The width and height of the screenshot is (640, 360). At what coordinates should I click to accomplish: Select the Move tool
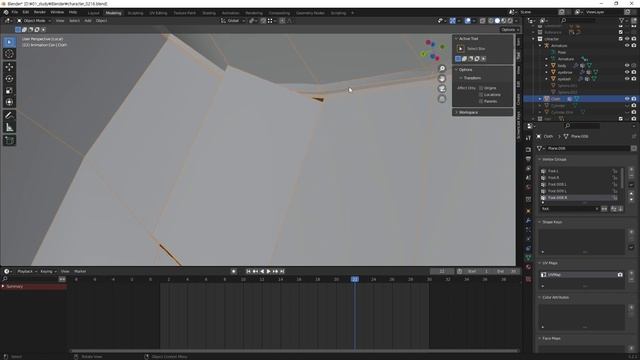[x=9, y=67]
